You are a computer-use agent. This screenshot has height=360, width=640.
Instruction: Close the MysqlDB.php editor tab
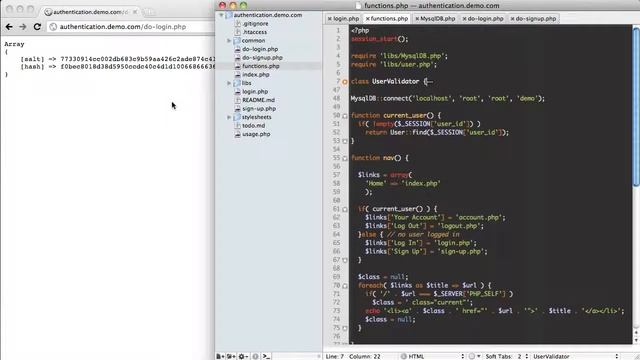tap(417, 19)
